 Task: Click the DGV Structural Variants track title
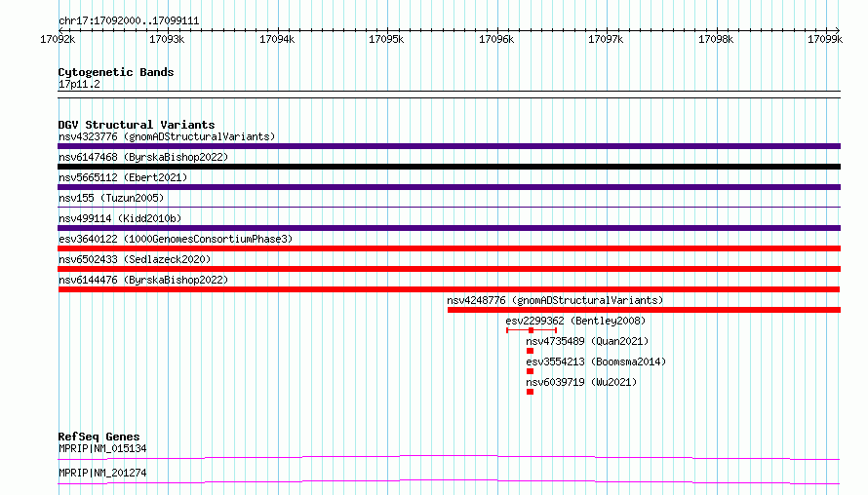[x=137, y=125]
